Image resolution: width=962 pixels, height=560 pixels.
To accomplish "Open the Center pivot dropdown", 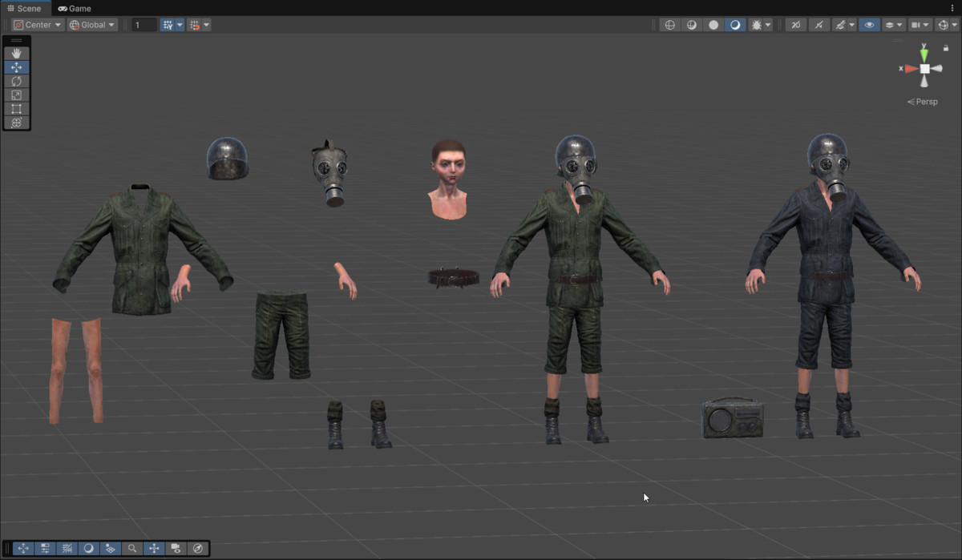I will tap(37, 25).
